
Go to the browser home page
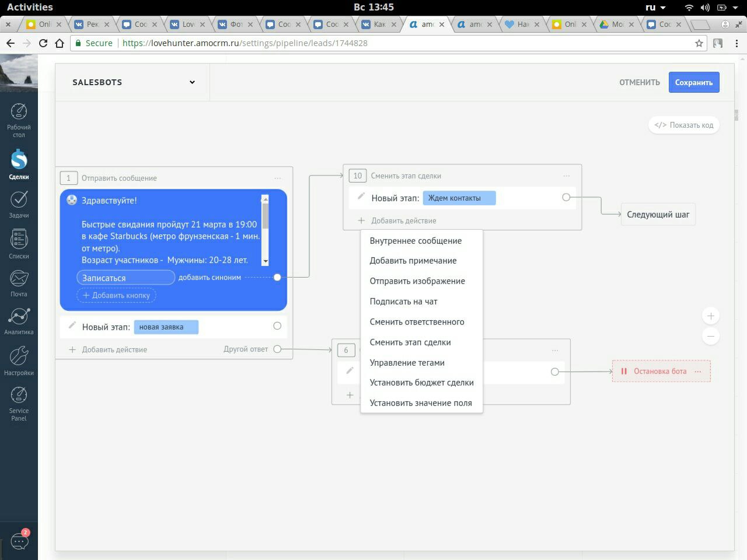(60, 43)
